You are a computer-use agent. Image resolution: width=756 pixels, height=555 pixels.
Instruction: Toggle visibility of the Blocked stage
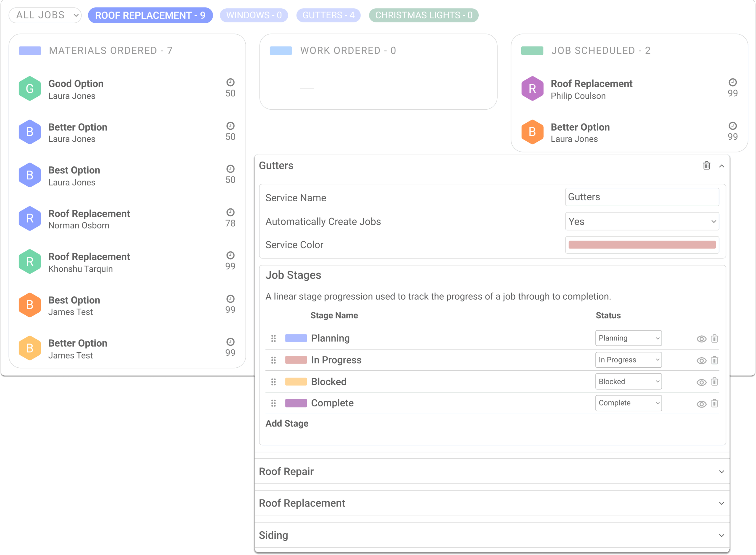[702, 382]
